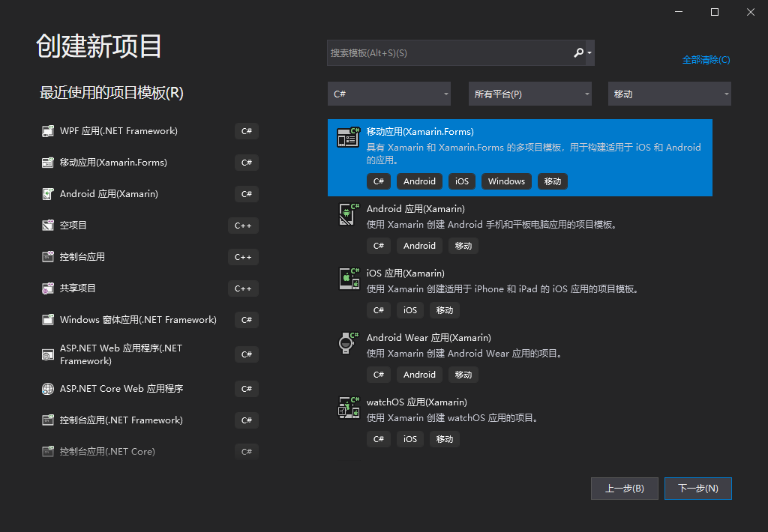Screen dimensions: 768x532
Task: Click the watchOS 应用(Xamarin) result icon
Action: (x=348, y=408)
